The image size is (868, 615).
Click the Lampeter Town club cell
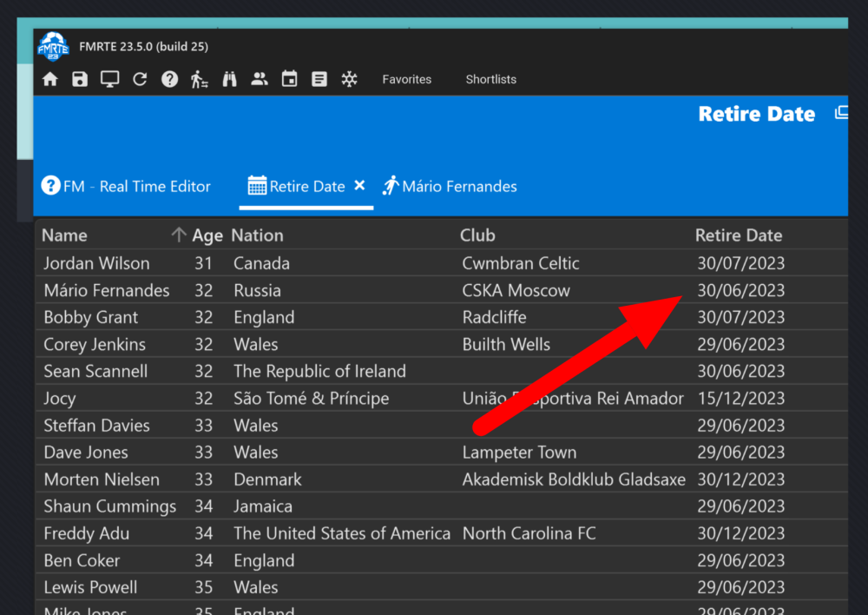(519, 453)
